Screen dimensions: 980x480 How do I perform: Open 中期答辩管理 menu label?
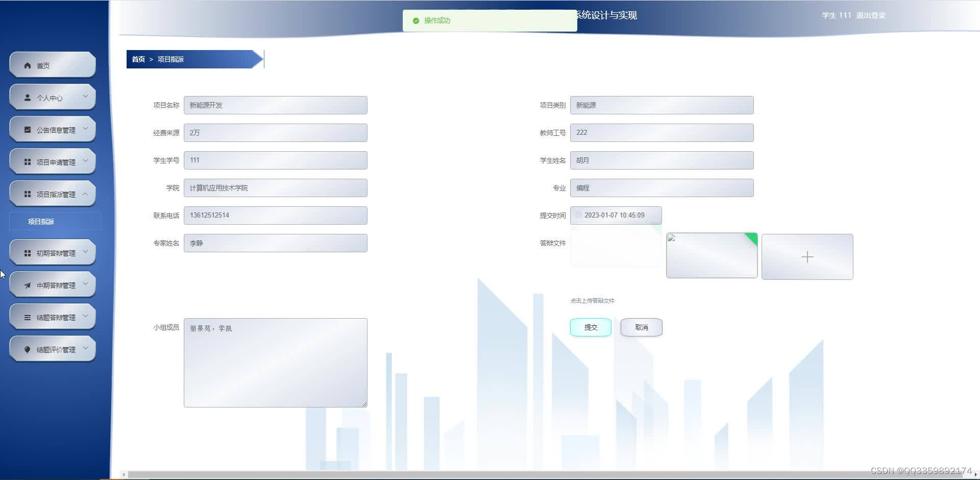56,285
